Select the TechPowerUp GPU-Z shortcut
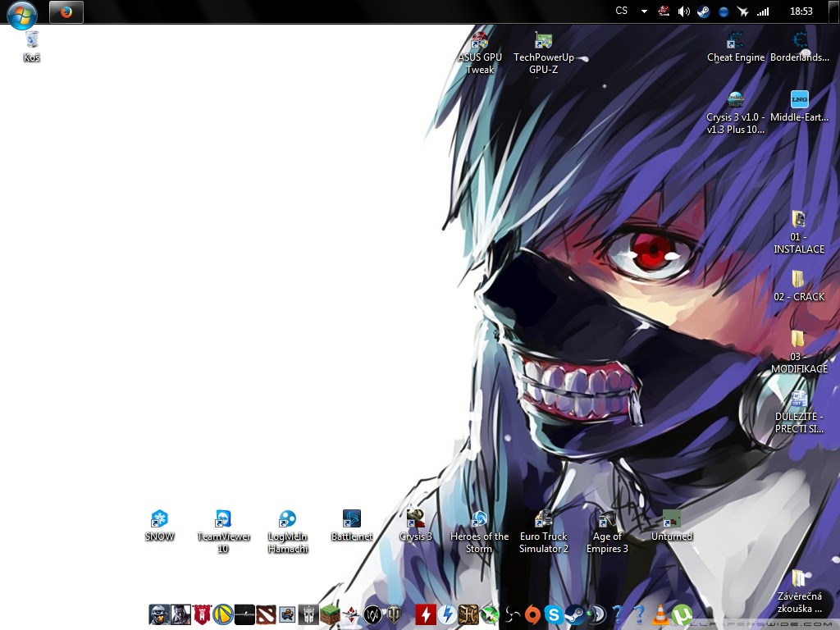This screenshot has width=840, height=630. (544, 52)
